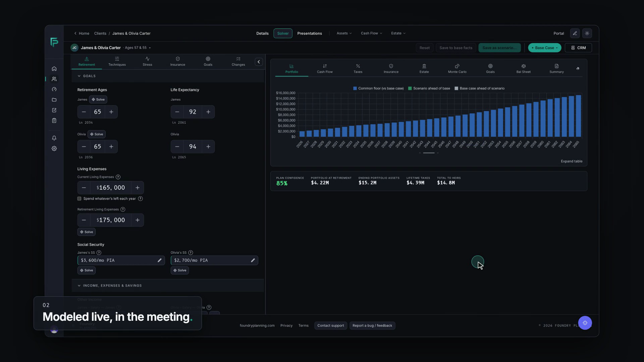Switch to the Techniques tab

117,61
